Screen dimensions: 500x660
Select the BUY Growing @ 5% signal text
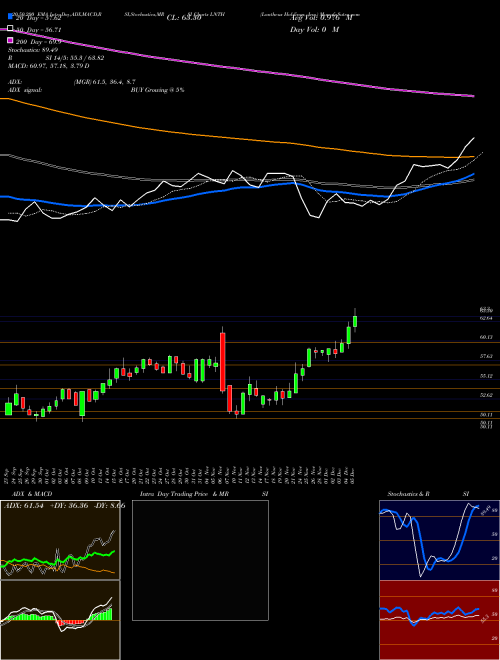click(x=157, y=90)
